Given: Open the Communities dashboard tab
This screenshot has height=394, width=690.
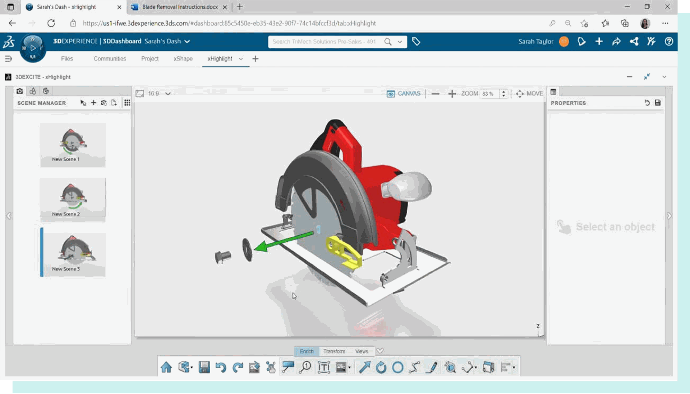Looking at the screenshot, I should [x=110, y=59].
